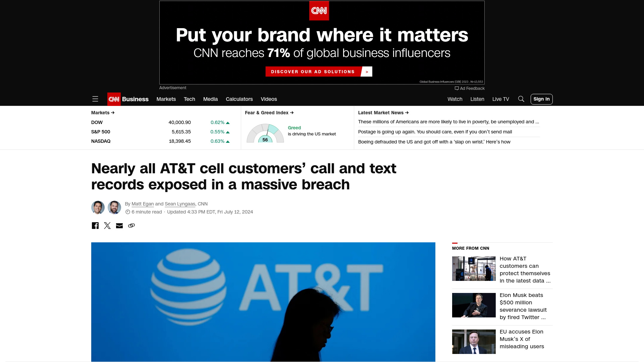The width and height of the screenshot is (644, 362).
Task: Toggle Ad Feedback checkbox option
Action: click(457, 88)
